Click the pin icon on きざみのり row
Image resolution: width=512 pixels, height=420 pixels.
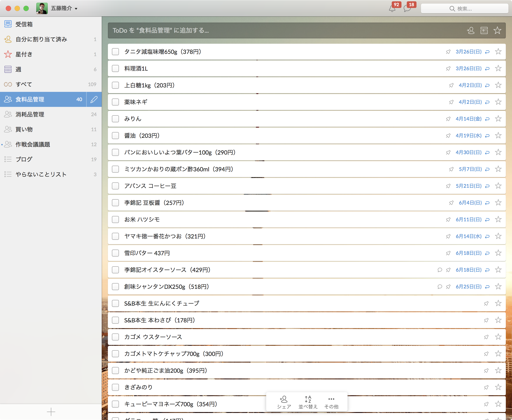click(x=486, y=387)
